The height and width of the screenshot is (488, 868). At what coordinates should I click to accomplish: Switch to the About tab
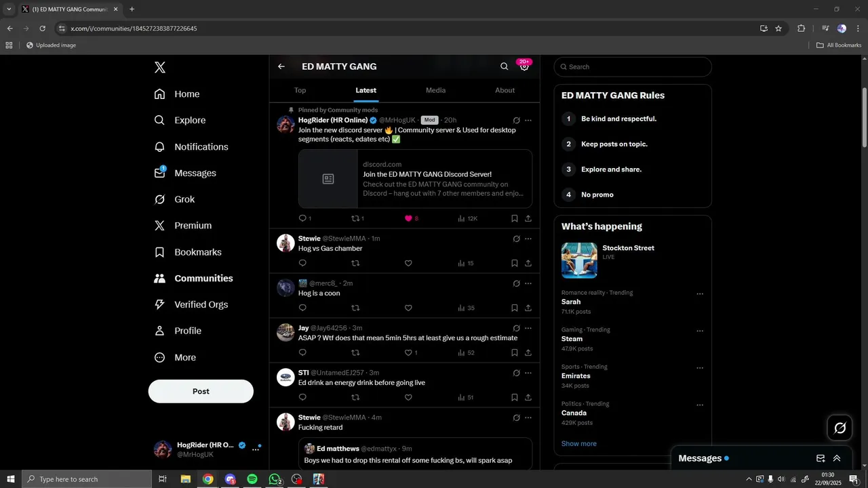point(505,90)
